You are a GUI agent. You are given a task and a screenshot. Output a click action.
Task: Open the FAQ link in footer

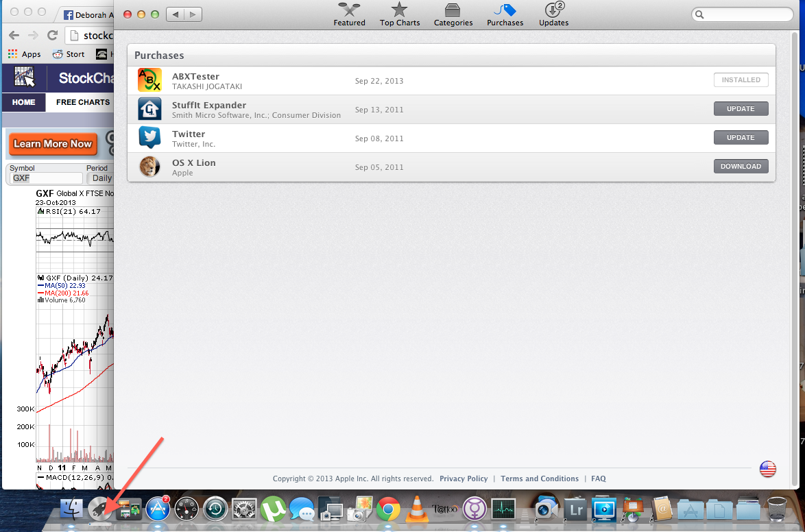tap(599, 479)
